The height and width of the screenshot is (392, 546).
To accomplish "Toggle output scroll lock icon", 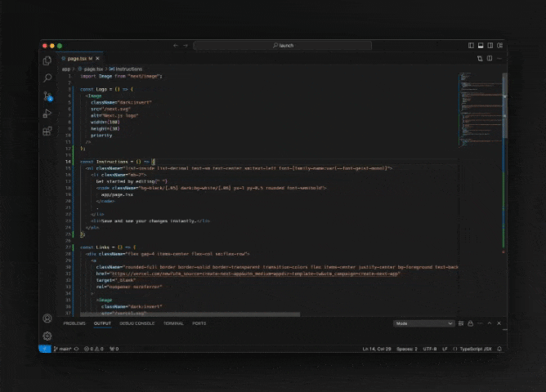I will tap(471, 323).
